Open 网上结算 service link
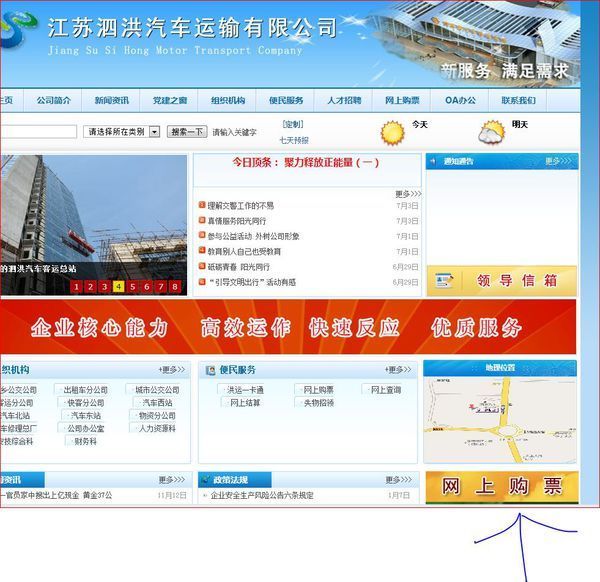 pos(245,403)
